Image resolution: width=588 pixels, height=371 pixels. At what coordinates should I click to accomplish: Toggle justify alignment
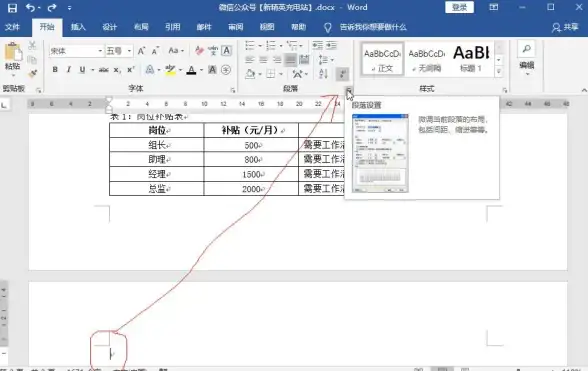click(x=290, y=59)
